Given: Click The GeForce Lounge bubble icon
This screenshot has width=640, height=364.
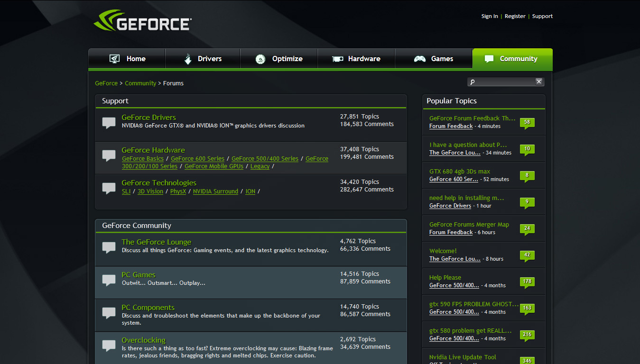Looking at the screenshot, I should click(109, 247).
